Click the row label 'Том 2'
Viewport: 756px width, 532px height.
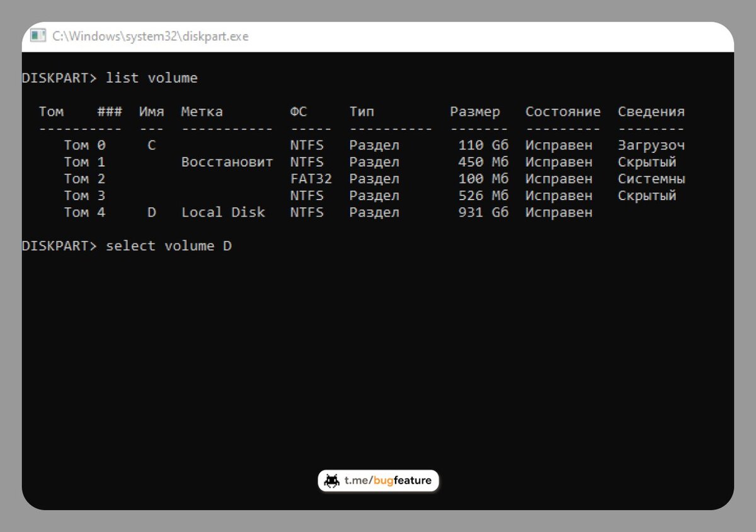click(x=84, y=179)
